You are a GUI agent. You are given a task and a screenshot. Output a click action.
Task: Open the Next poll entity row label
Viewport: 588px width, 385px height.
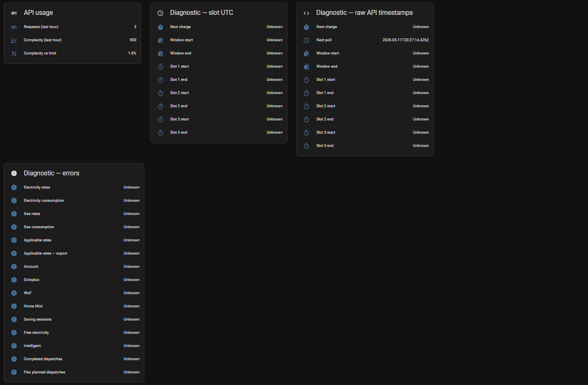324,40
